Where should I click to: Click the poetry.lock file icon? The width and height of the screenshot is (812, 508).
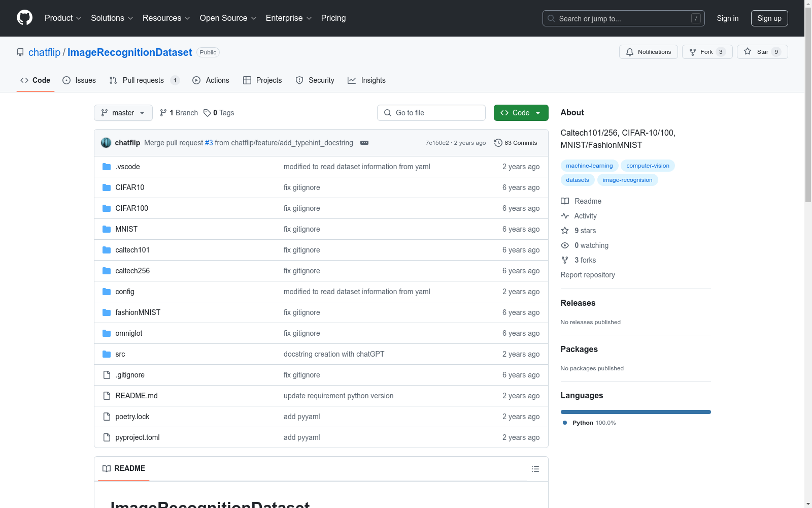pos(107,417)
